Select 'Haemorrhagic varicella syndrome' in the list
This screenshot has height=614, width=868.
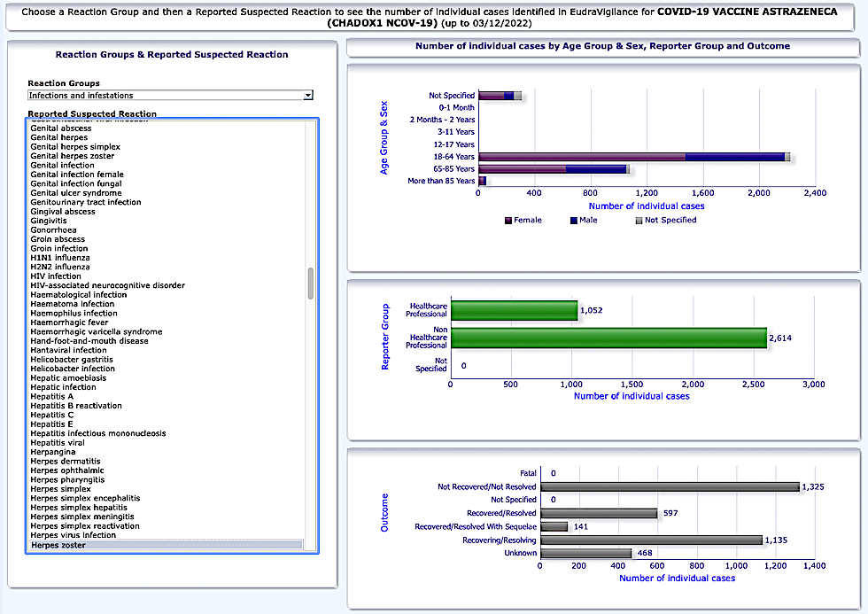(x=97, y=331)
